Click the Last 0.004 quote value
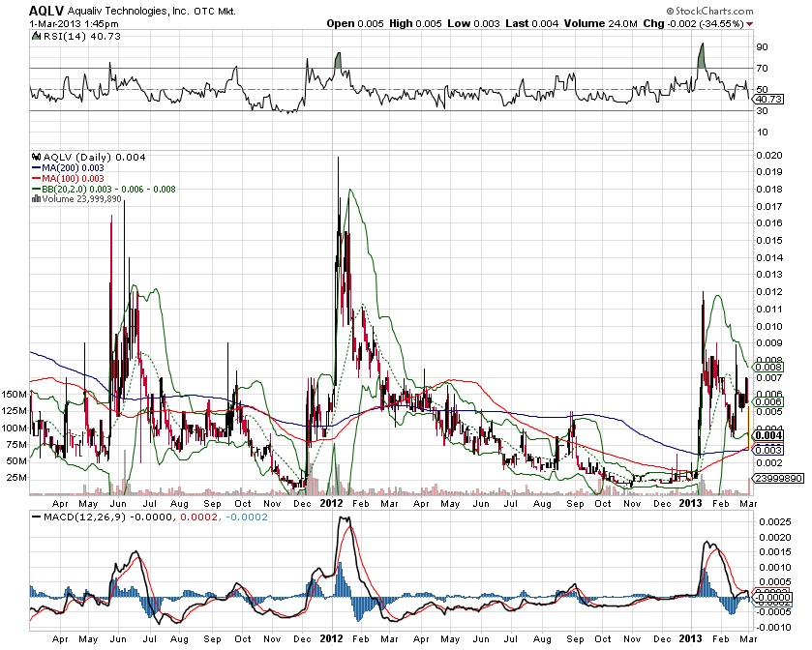Screen dimensions: 812x650 [532, 23]
